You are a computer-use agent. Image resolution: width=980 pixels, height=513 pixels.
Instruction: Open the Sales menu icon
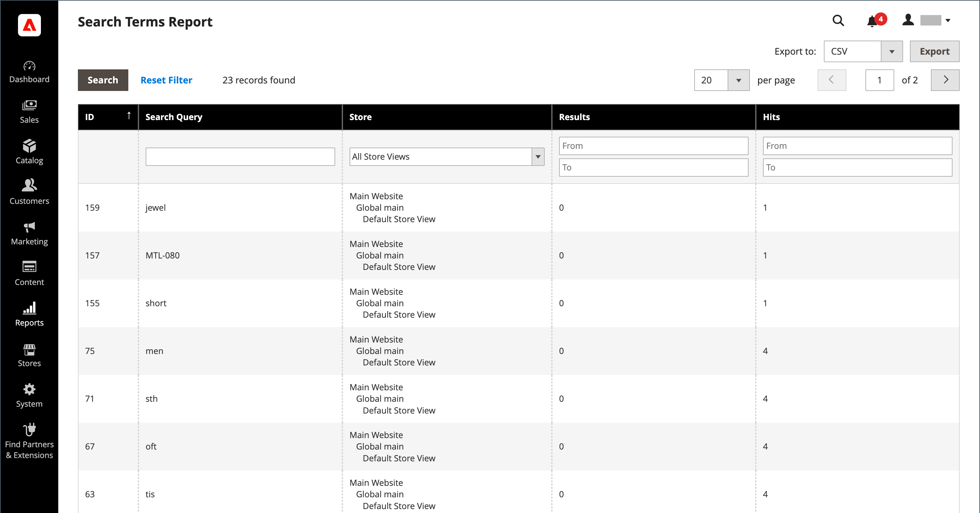29,105
